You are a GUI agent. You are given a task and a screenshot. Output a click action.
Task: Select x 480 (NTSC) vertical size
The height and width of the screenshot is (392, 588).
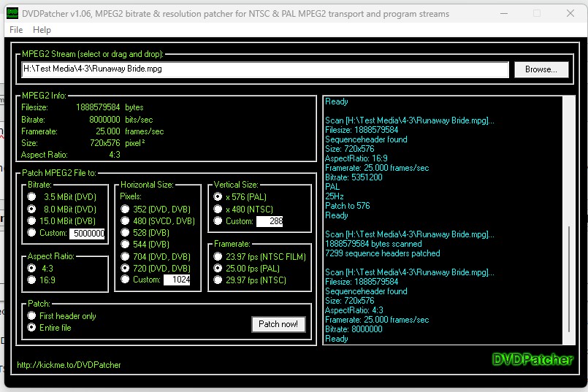coord(218,209)
